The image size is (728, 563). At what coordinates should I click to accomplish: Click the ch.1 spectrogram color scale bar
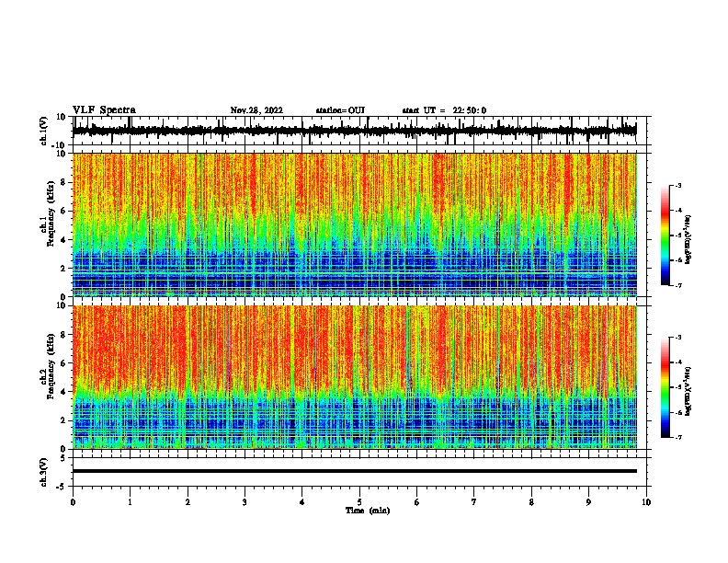pos(665,236)
